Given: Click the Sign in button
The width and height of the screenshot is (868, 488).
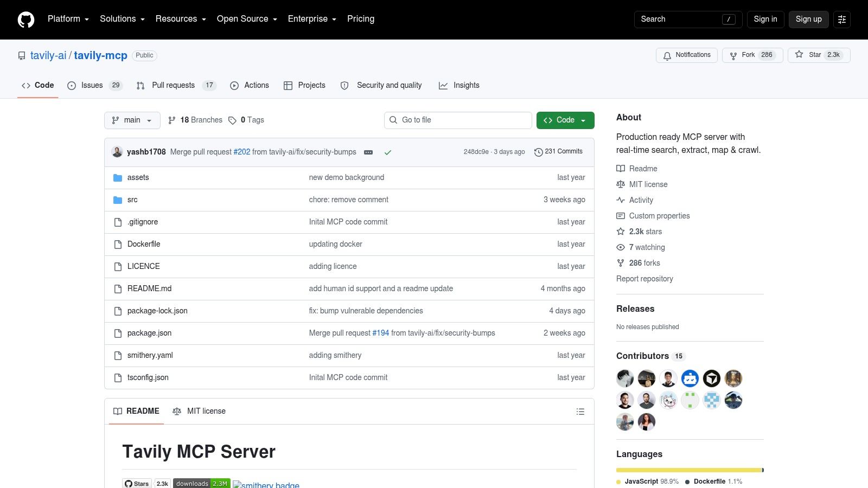Looking at the screenshot, I should [765, 20].
